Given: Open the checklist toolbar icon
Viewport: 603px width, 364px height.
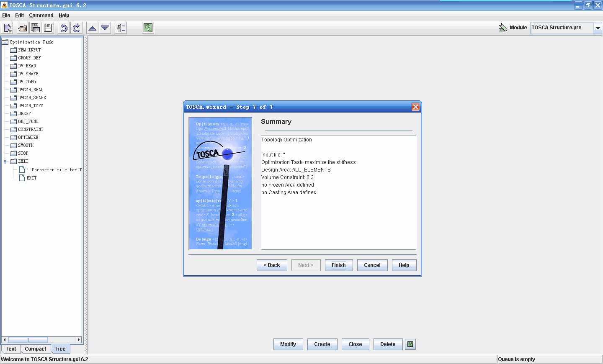Looking at the screenshot, I should [121, 28].
